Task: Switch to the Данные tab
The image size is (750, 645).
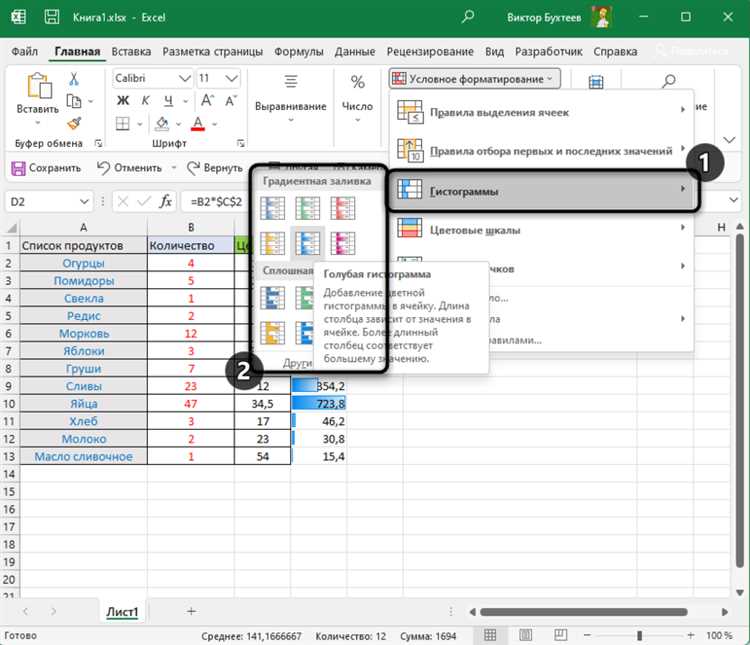Action: tap(354, 51)
